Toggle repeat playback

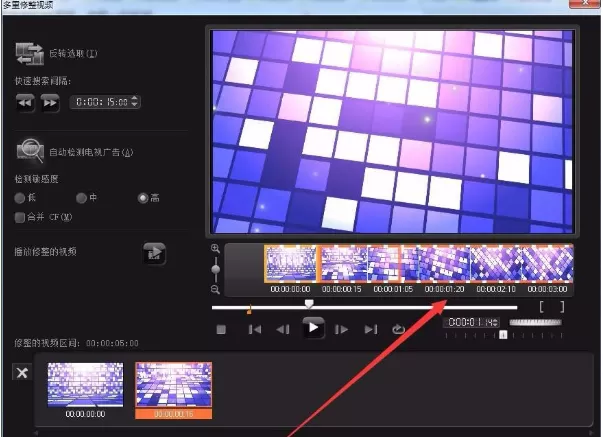click(x=398, y=329)
